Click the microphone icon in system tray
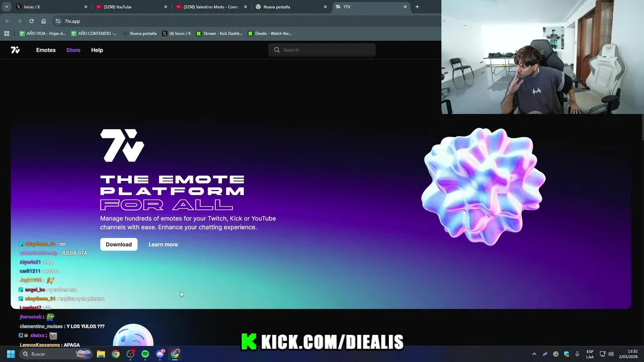This screenshot has height=362, width=644. 577,354
